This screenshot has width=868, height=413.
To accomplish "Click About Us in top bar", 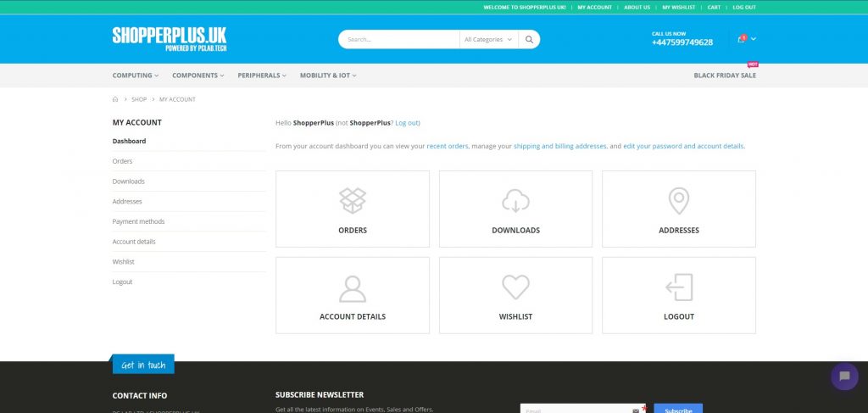I will click(x=637, y=7).
